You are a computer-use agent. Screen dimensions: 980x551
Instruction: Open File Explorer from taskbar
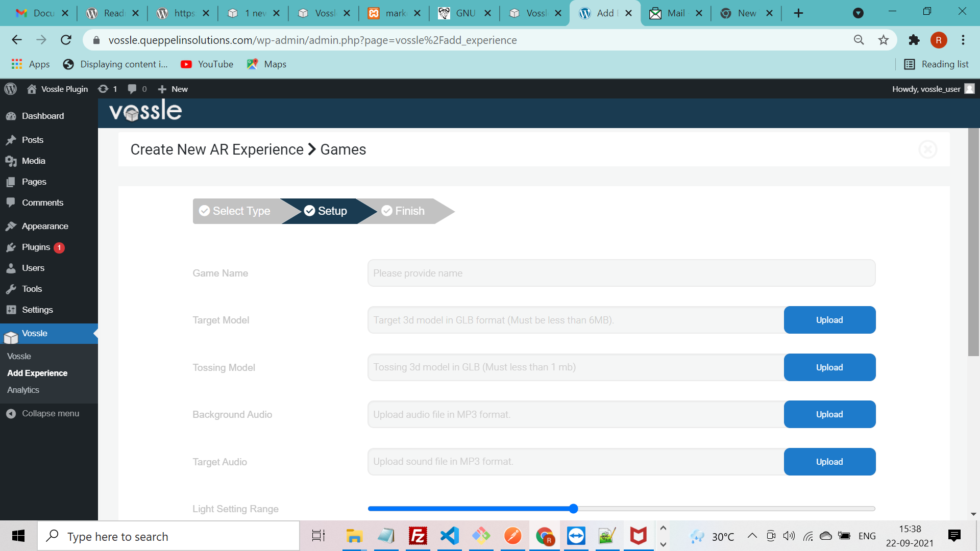point(354,536)
